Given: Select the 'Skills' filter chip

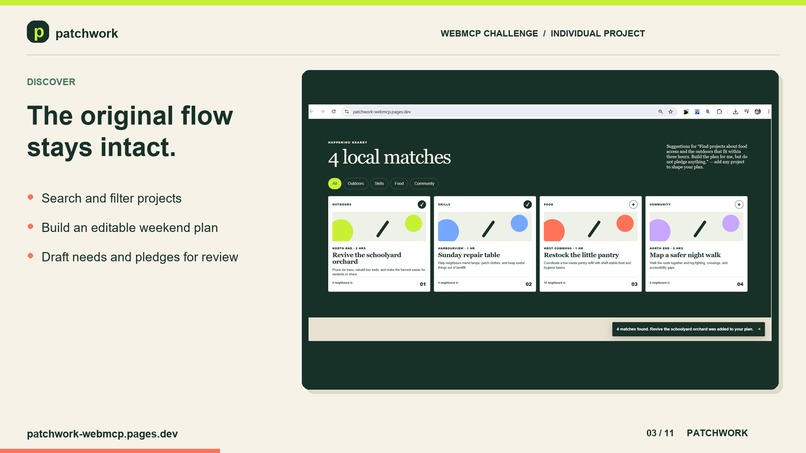Looking at the screenshot, I should point(379,184).
